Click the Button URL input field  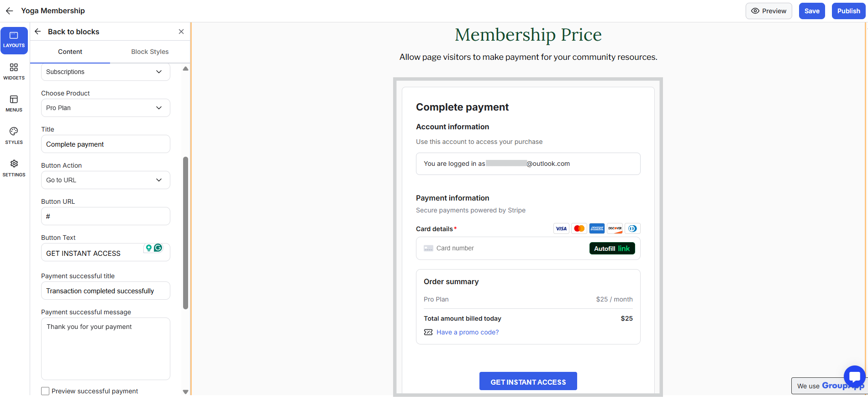click(105, 216)
